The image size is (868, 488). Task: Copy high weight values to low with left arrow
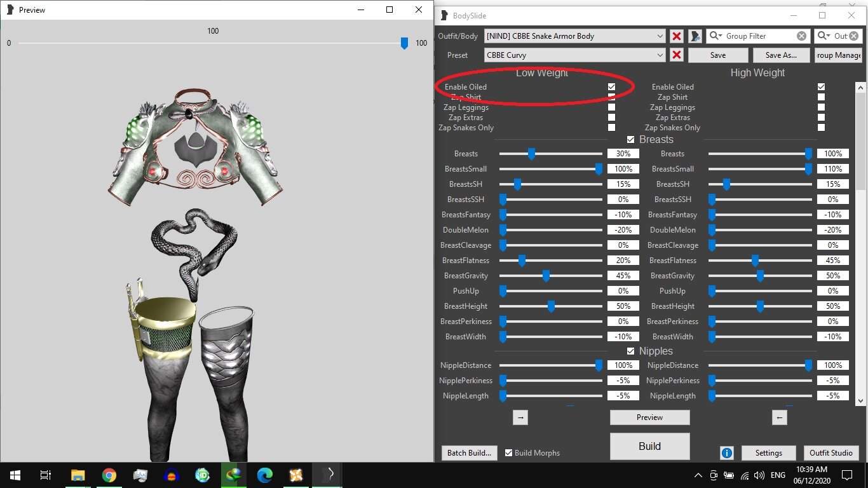point(780,417)
